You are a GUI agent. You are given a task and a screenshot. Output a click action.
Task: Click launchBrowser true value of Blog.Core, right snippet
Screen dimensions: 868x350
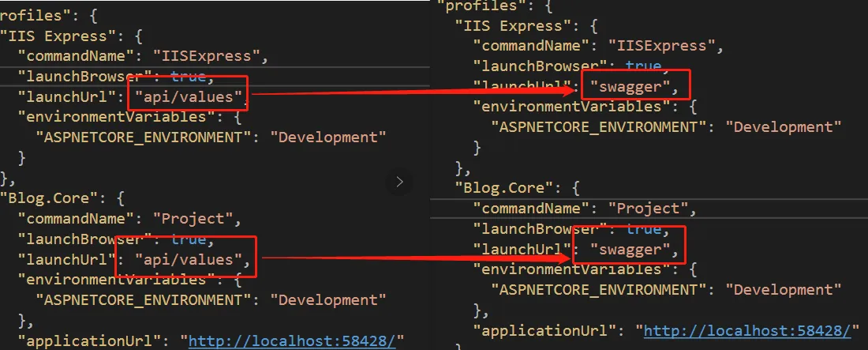coord(642,229)
